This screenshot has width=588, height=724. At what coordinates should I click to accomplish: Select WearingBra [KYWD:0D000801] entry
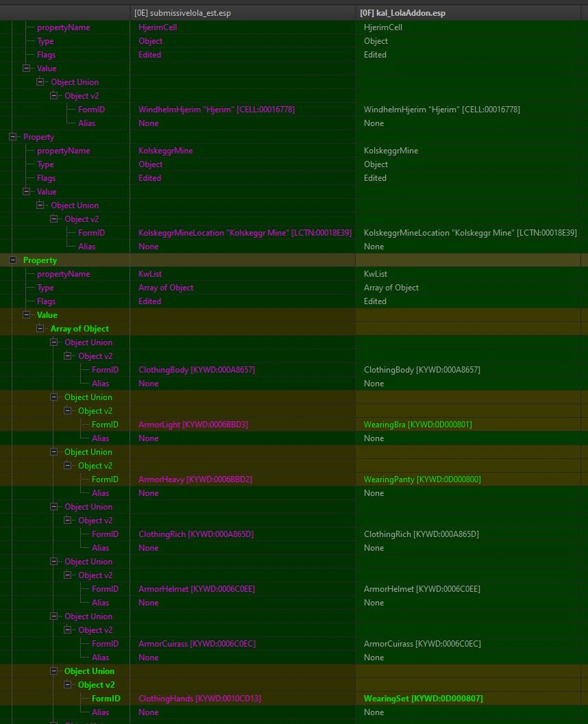point(418,425)
